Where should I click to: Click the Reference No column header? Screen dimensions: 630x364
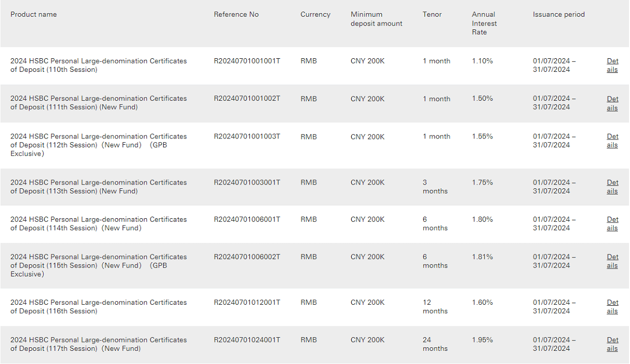pos(236,14)
